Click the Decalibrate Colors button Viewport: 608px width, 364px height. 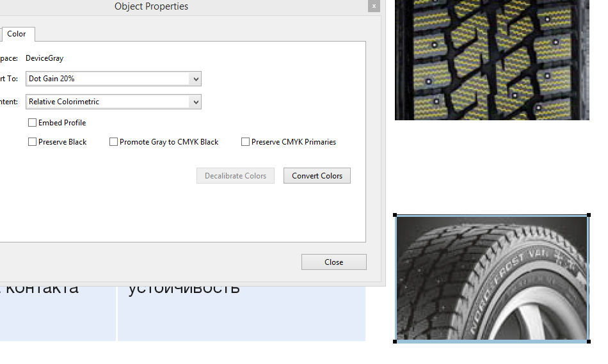tap(236, 176)
